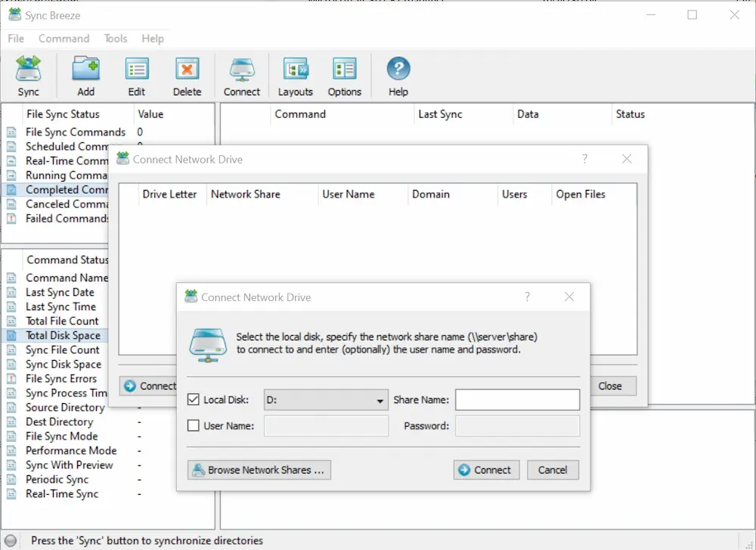Viewport: 756px width, 550px height.
Task: Click the partially hidden Connect button in back dialog
Action: coord(148,386)
